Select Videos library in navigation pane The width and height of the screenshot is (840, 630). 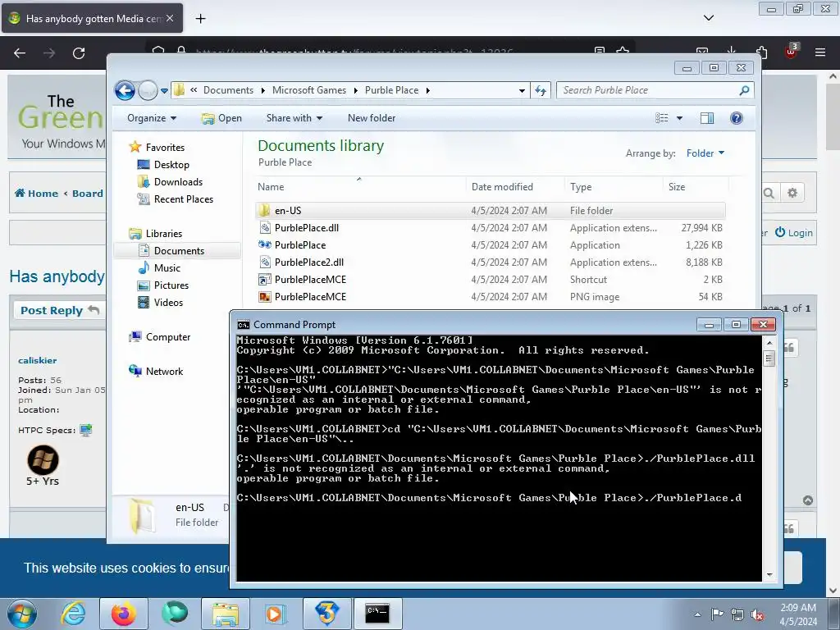[x=168, y=302]
